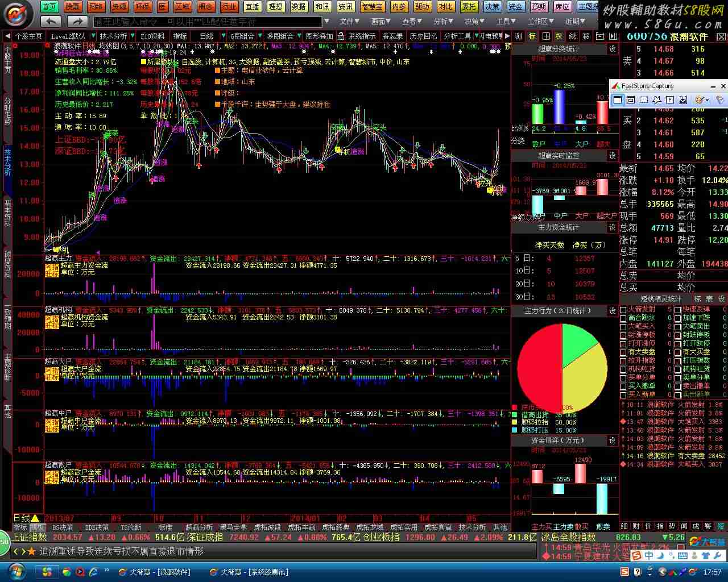Toggle the 快速反弹 checkbox

(678, 310)
